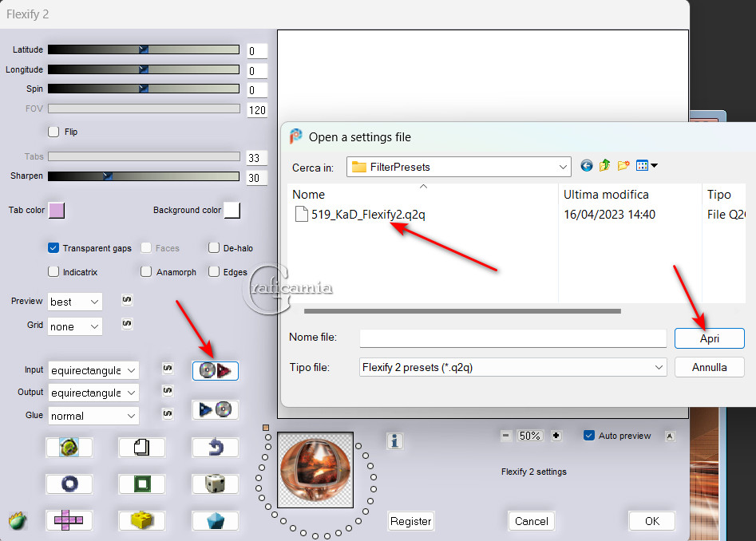Click the OK button
756x541 pixels.
pyautogui.click(x=652, y=521)
